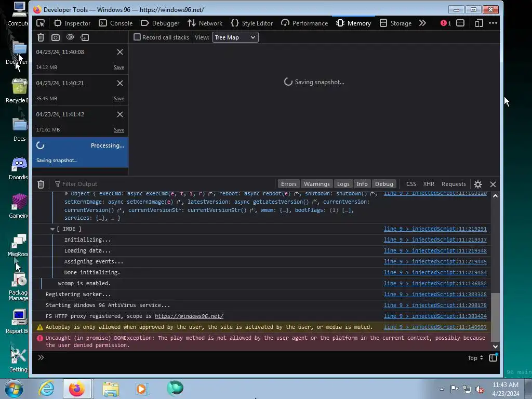Click the import snapshot icon

pos(85,37)
